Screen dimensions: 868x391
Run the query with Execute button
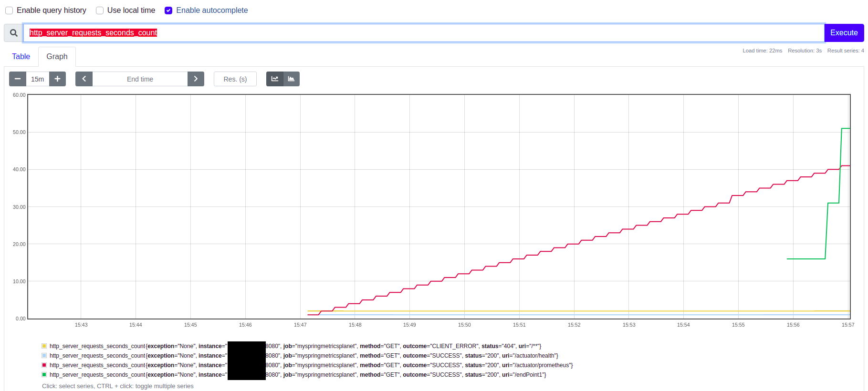point(844,33)
